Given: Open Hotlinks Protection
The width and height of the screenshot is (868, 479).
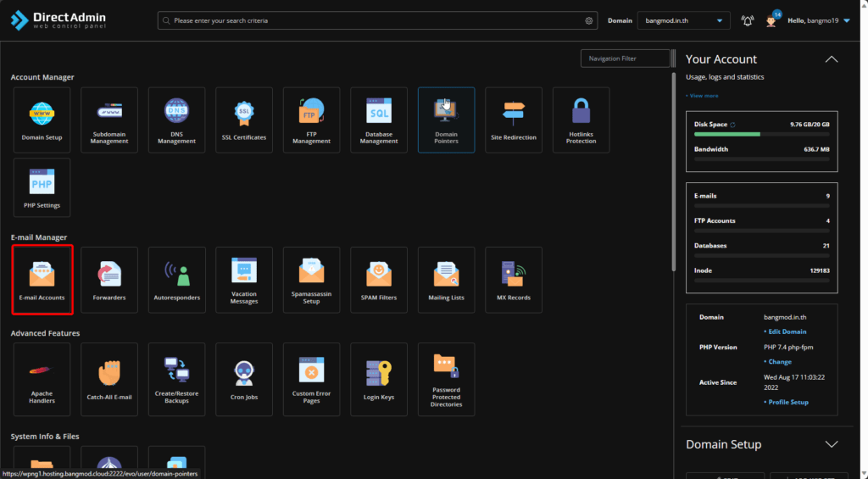Looking at the screenshot, I should (x=581, y=120).
